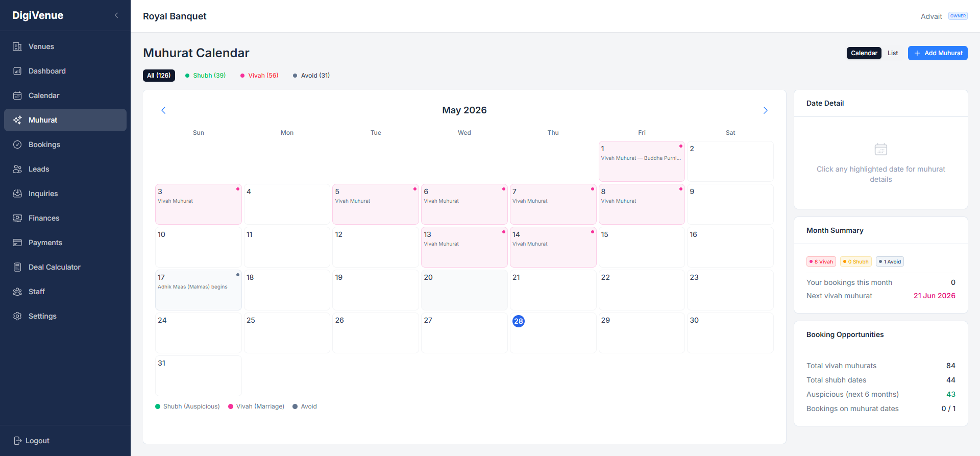Screen dimensions: 980x456
Task: Select May 3 Vivah Muhurat cell
Action: (x=199, y=204)
